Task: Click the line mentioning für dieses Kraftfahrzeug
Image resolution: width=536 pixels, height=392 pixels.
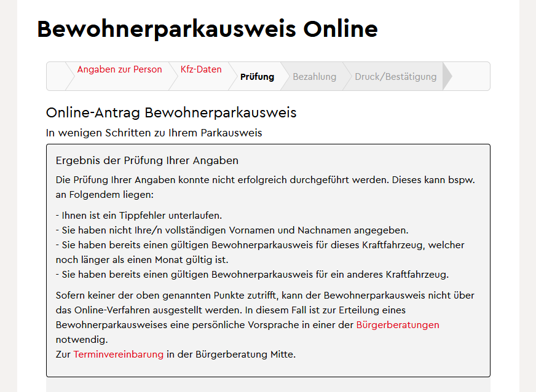Action: tap(259, 245)
